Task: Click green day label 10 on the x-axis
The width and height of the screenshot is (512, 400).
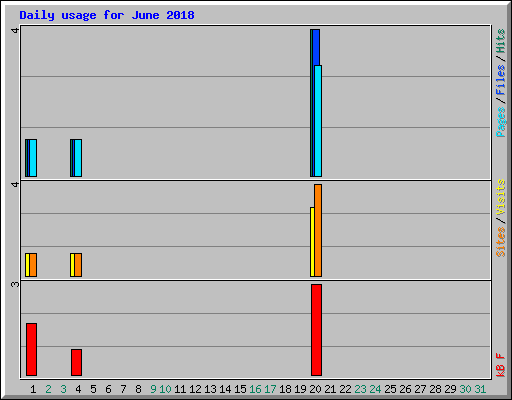Action: point(165,389)
